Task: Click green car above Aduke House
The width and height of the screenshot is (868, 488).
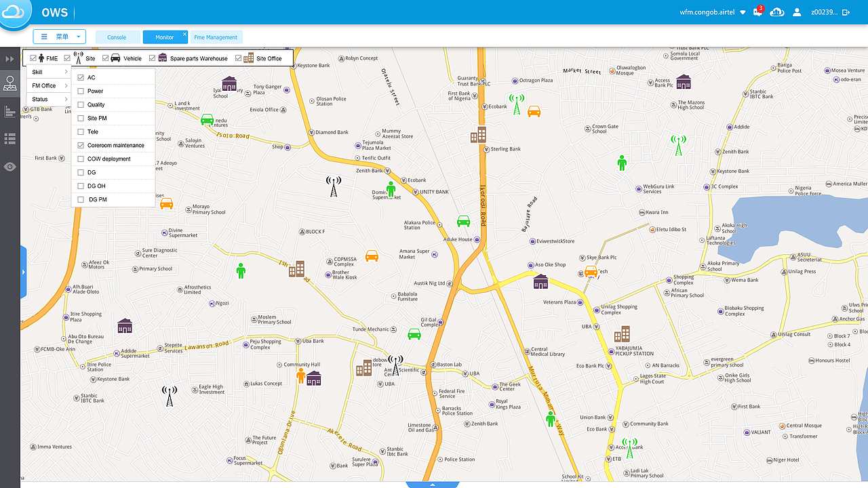Action: click(x=463, y=221)
